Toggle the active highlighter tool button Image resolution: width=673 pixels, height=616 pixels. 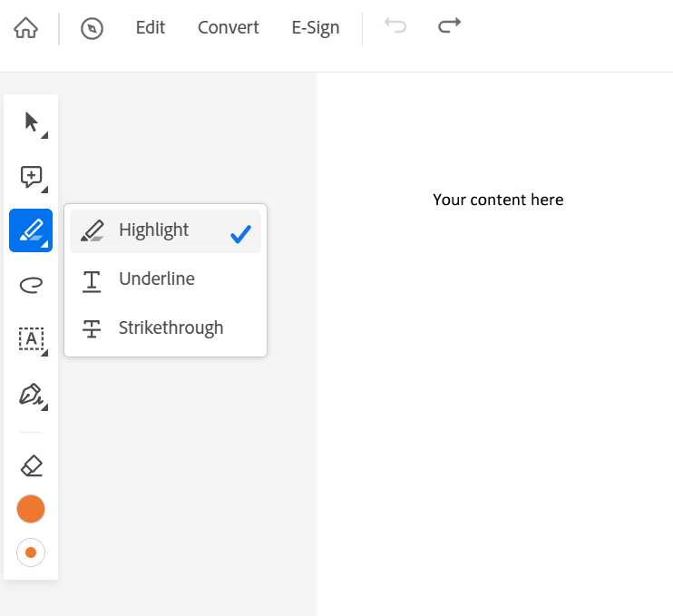point(31,230)
